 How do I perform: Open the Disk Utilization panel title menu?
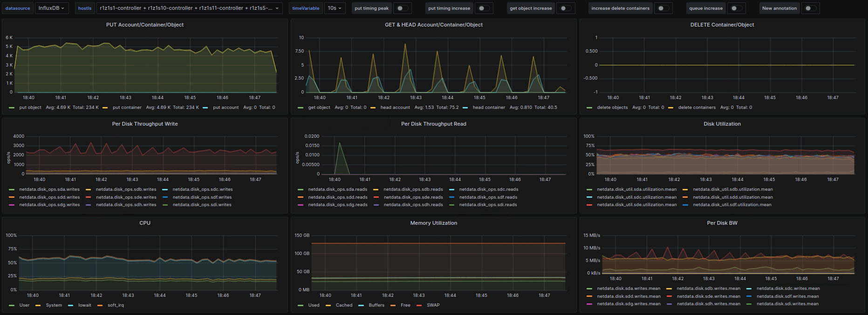coord(722,124)
